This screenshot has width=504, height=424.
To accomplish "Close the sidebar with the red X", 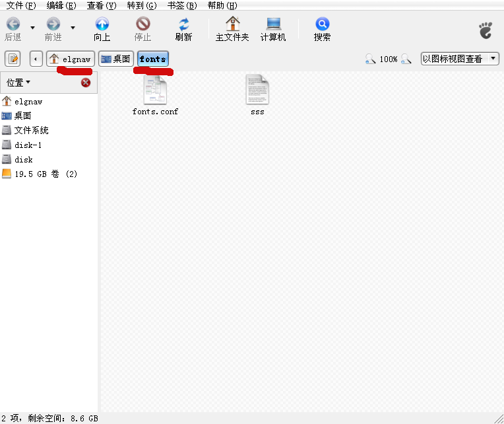I will click(86, 83).
